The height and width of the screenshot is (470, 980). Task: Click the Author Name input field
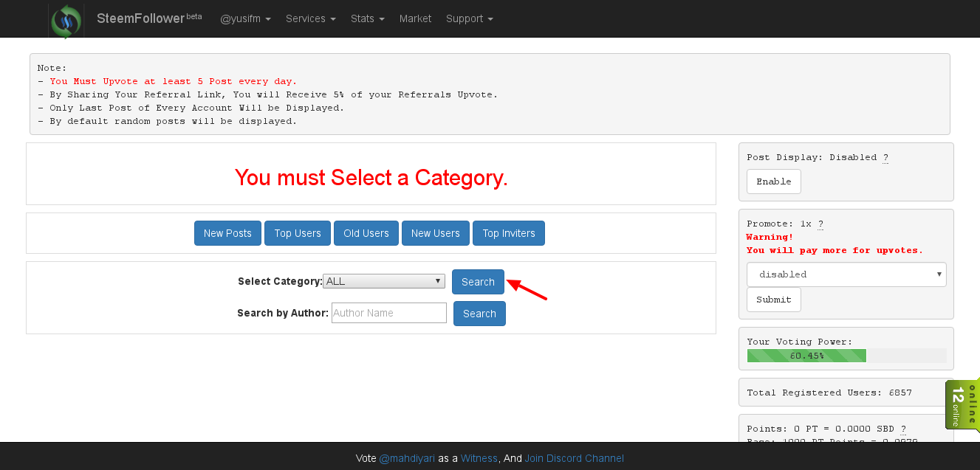[x=388, y=312]
